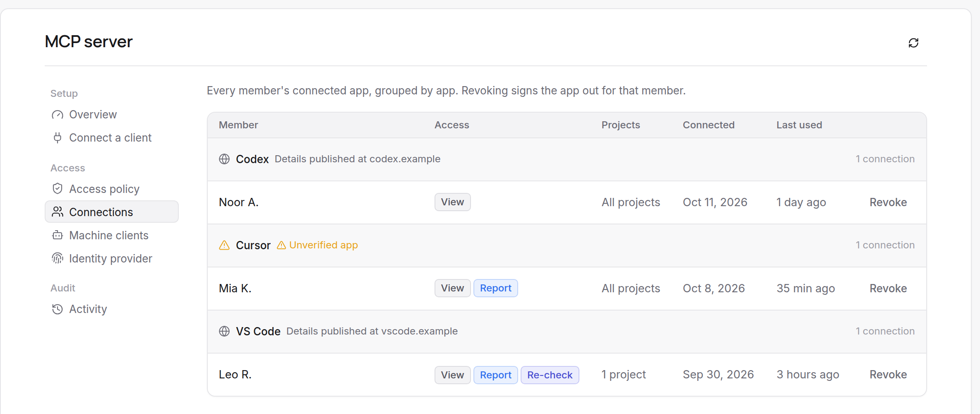
Task: Click the Report badge for Leo R.
Action: (x=495, y=375)
